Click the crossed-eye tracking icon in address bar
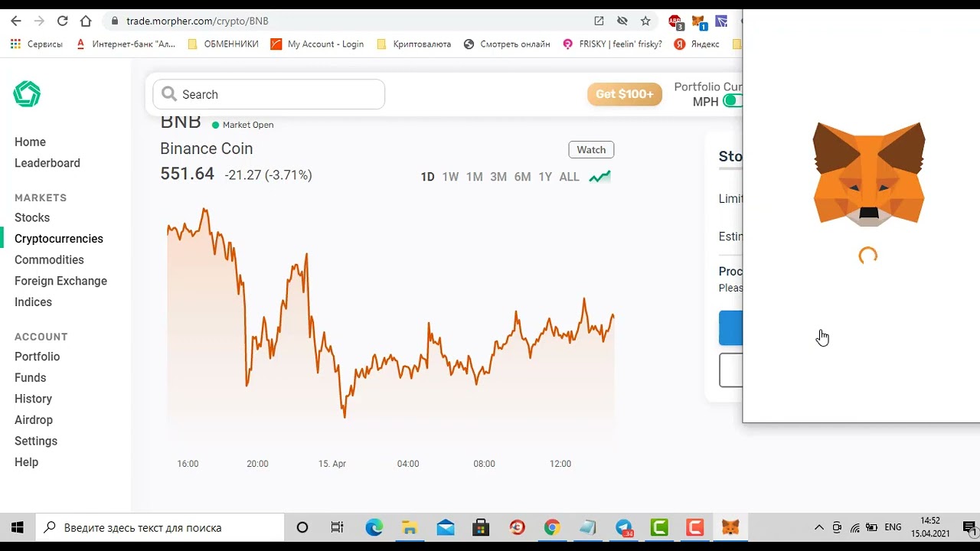The height and width of the screenshot is (551, 980). (622, 21)
